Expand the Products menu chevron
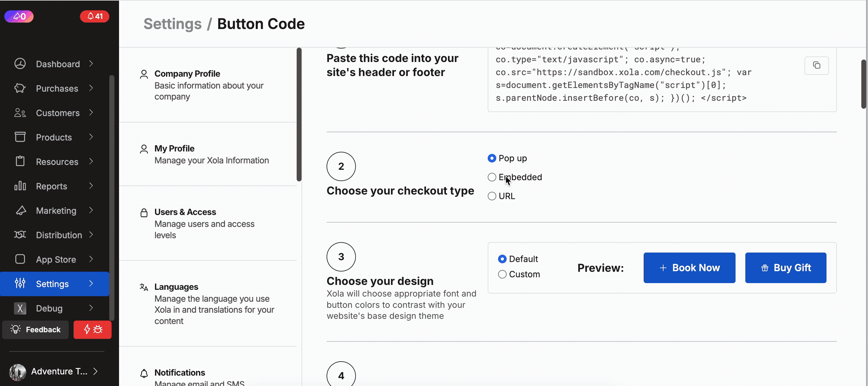The image size is (868, 386). point(91,137)
